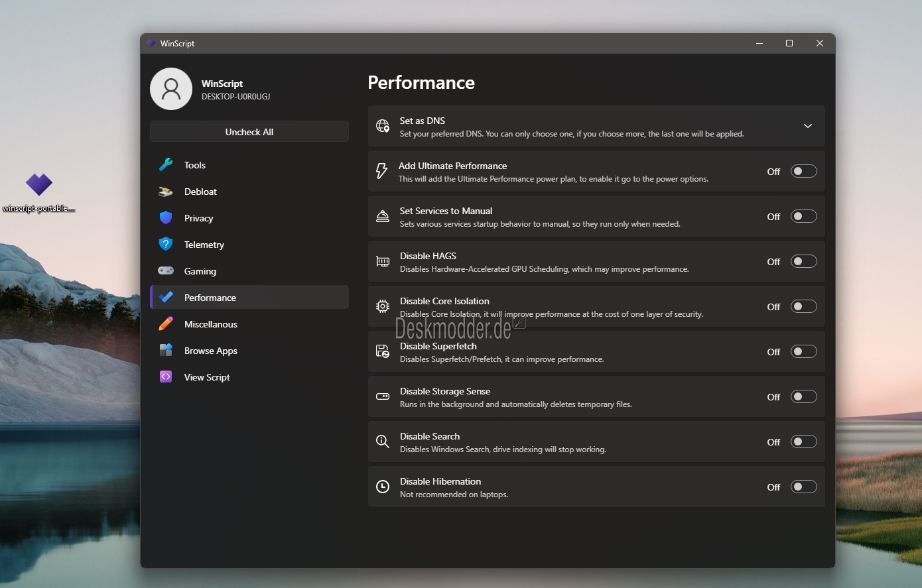Open the Telemetry page
This screenshot has height=588, width=922.
pos(249,245)
